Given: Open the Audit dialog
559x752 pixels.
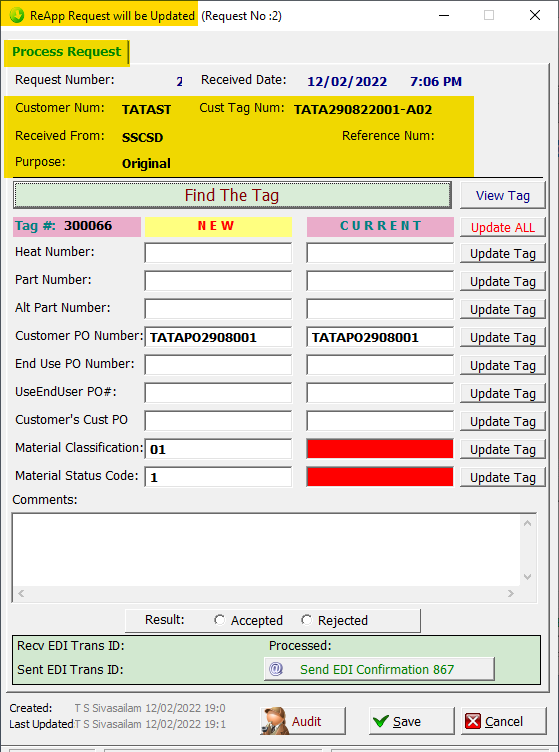Looking at the screenshot, I should click(303, 721).
